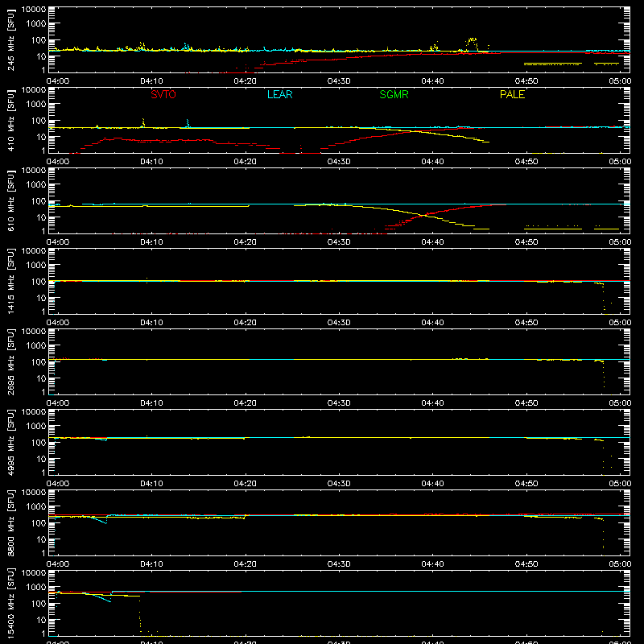Screen dimensions: 644x644
Task: Click 04:10 tick under the 4995 MHz plot
Action: (x=151, y=484)
